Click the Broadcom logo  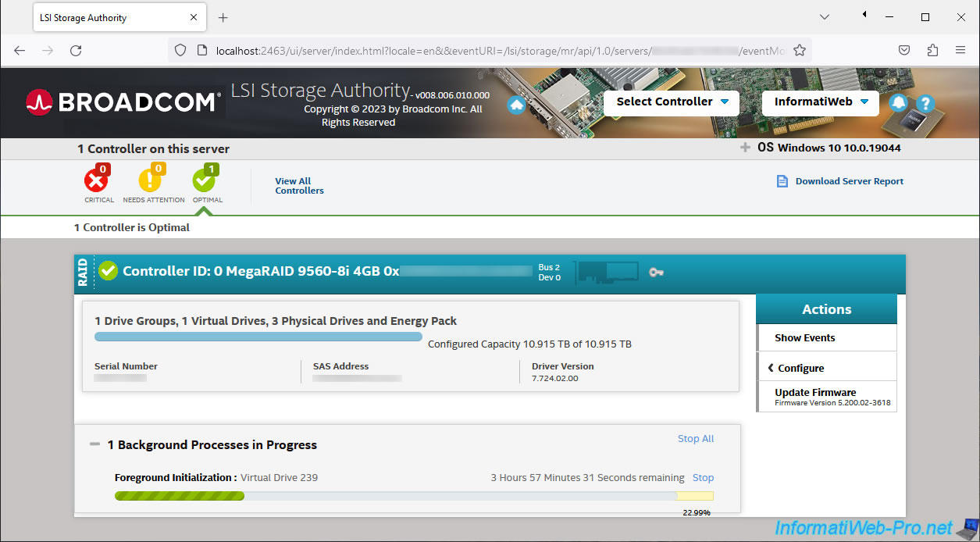[123, 102]
